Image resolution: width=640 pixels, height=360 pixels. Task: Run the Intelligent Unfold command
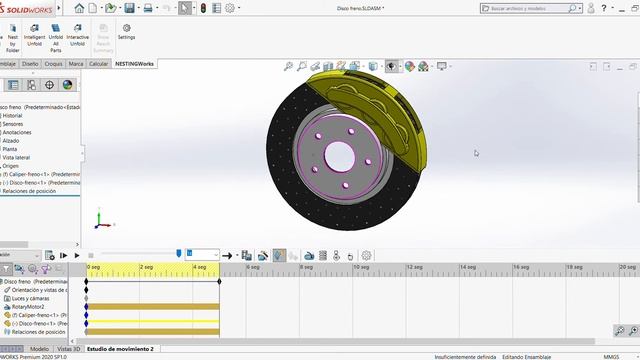pyautogui.click(x=34, y=35)
